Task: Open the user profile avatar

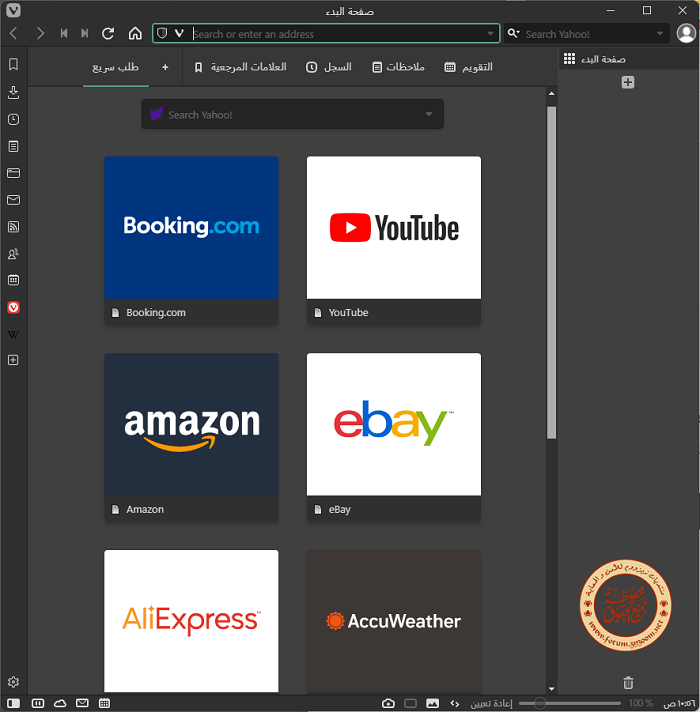Action: pyautogui.click(x=686, y=33)
